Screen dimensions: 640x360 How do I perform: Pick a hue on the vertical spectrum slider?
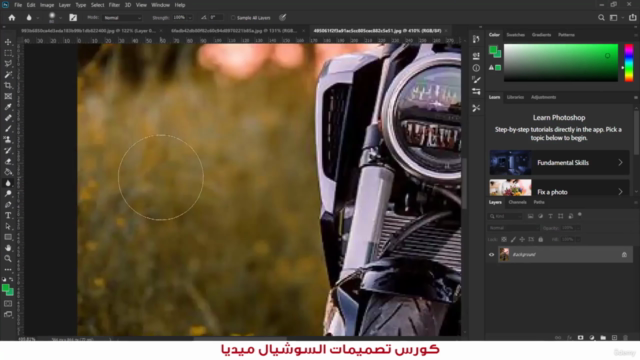[x=629, y=63]
